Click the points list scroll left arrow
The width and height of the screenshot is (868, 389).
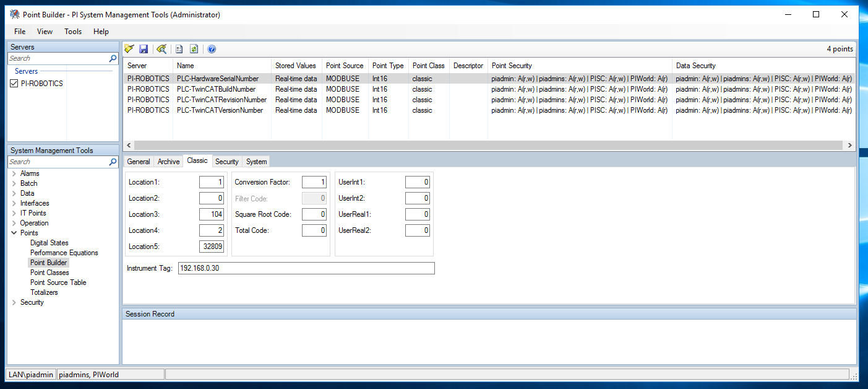click(x=128, y=146)
